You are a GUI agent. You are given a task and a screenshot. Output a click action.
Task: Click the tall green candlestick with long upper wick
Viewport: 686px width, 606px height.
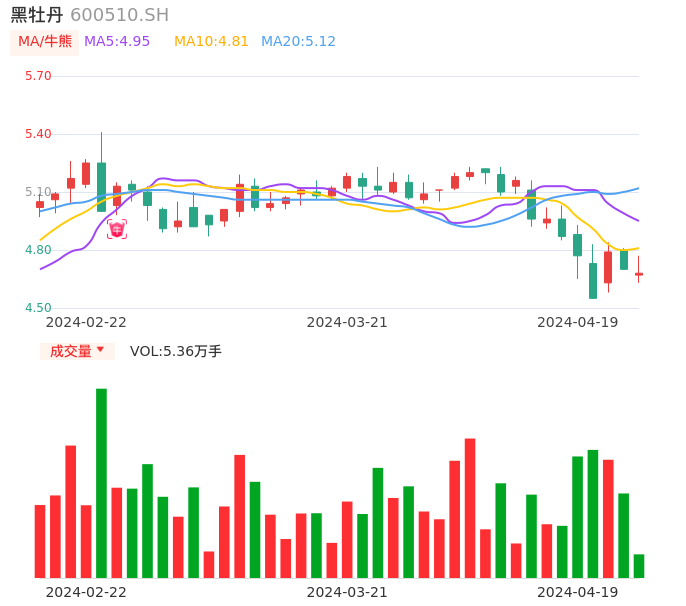tap(101, 186)
